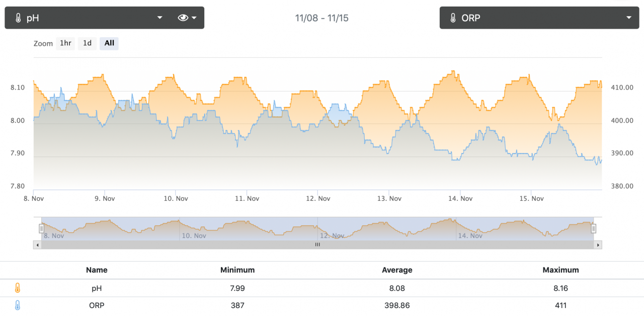Click the blue ORP thermometer icon in table
This screenshot has height=316, width=644.
pos(18,305)
